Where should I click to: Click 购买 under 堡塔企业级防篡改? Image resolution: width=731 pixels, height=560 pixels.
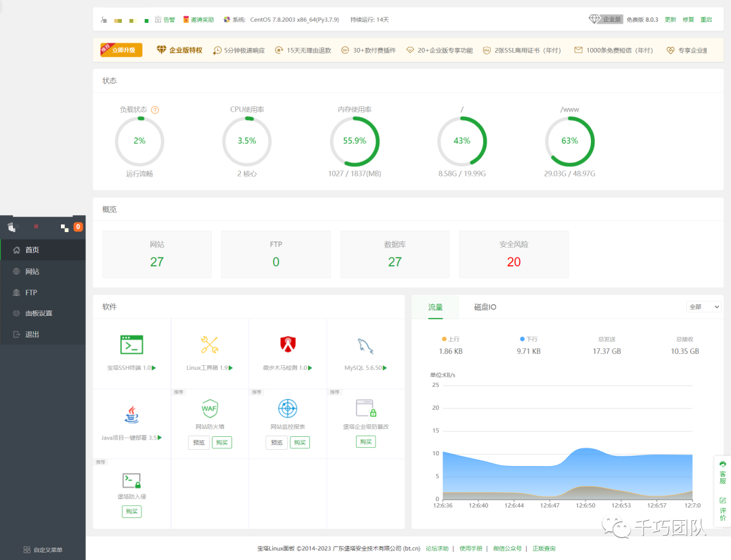[x=366, y=442]
